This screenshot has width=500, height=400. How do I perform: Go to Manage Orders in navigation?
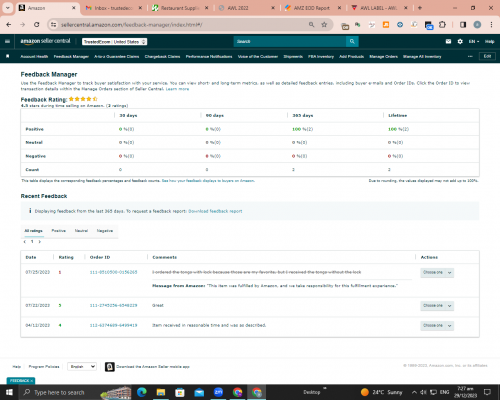pos(384,57)
